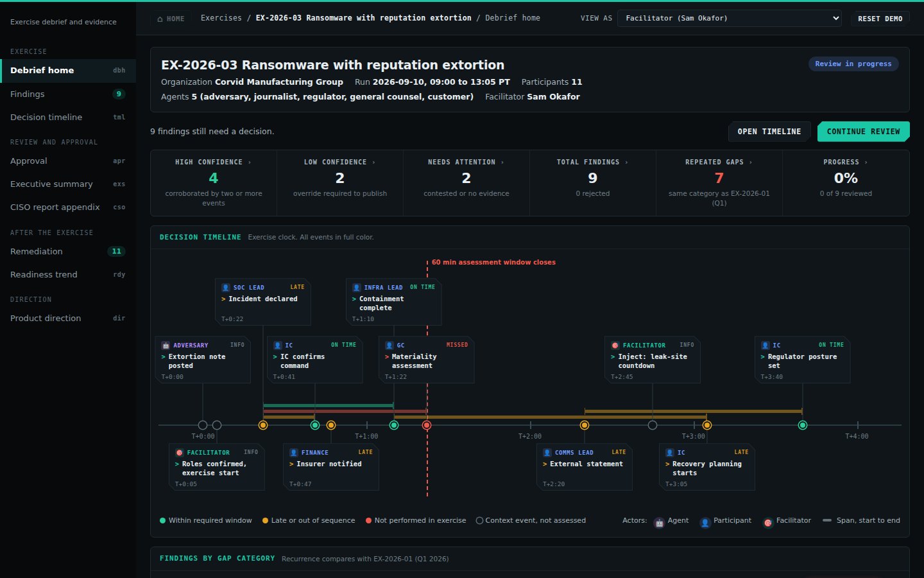Click the person icon on 'Regulator posture set' card
This screenshot has height=578, width=924.
(766, 346)
